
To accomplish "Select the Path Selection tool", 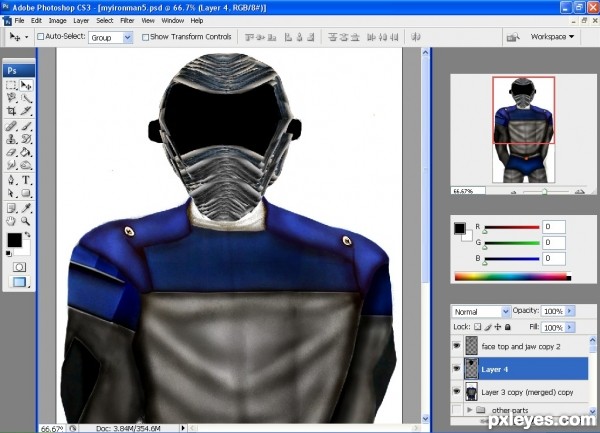I will coord(11,193).
